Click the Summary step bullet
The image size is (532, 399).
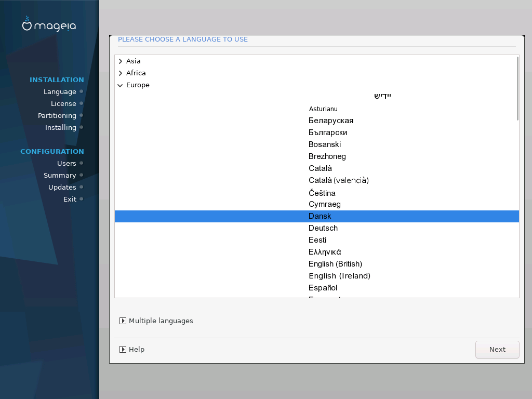click(x=82, y=175)
